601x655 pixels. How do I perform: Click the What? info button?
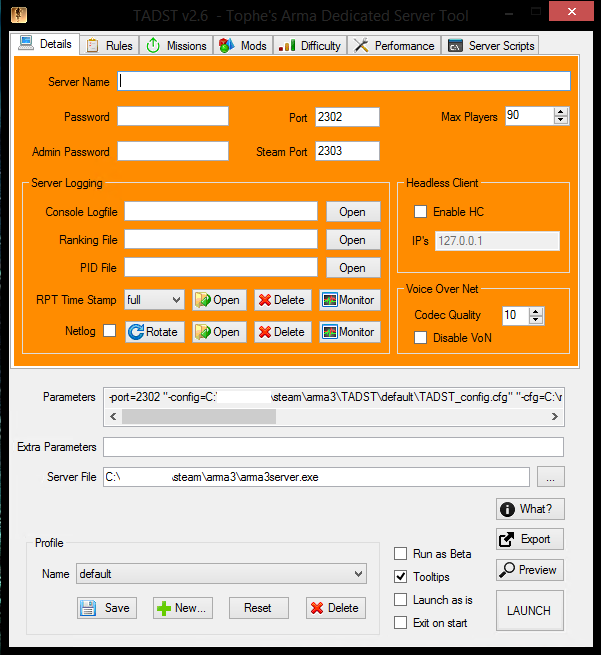pyautogui.click(x=530, y=509)
